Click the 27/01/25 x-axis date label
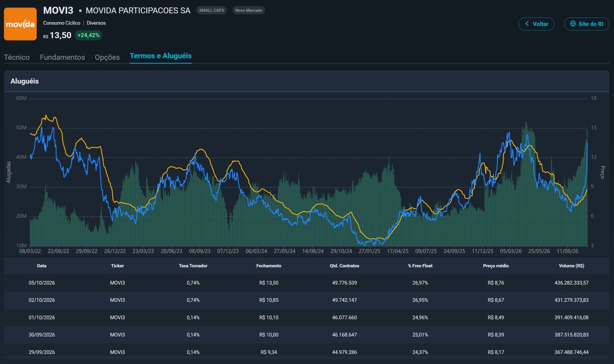The image size is (614, 364). coord(369,252)
